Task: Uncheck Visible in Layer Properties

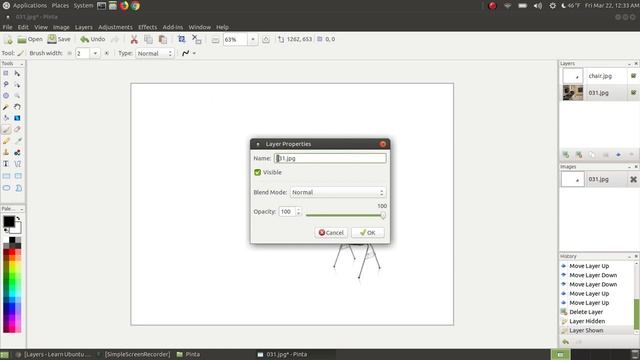Action: [x=258, y=172]
